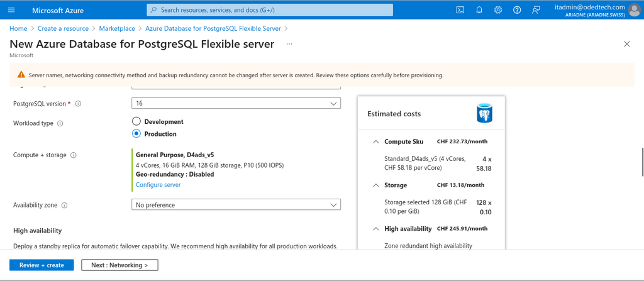Open Azure Database for PostgreSQL Flexible Server breadcrumb

click(x=213, y=28)
